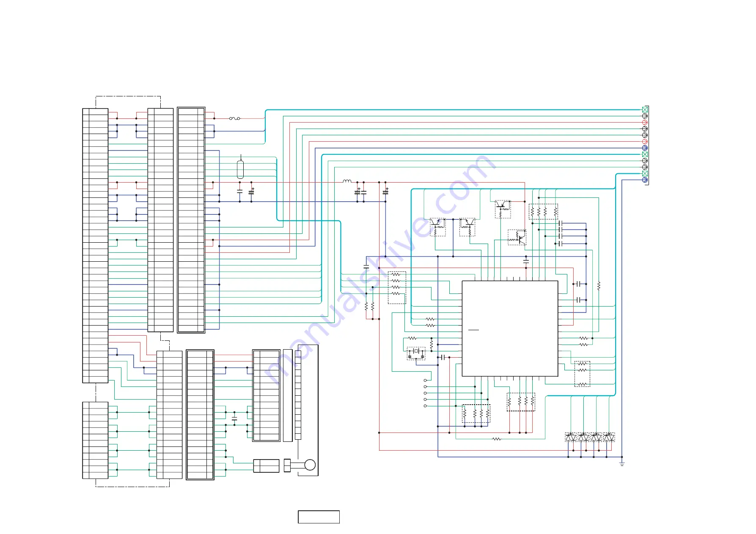Click the four-resistor network left of IC

point(397,288)
